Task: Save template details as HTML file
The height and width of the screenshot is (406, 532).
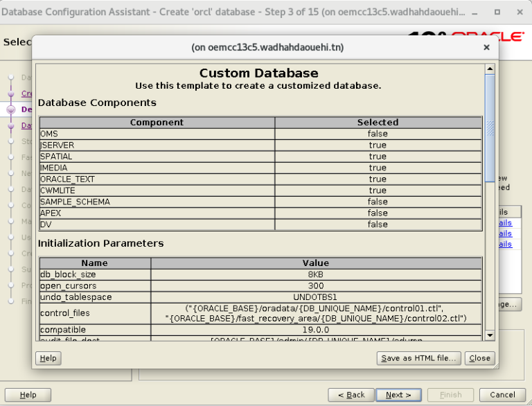Action: 418,358
